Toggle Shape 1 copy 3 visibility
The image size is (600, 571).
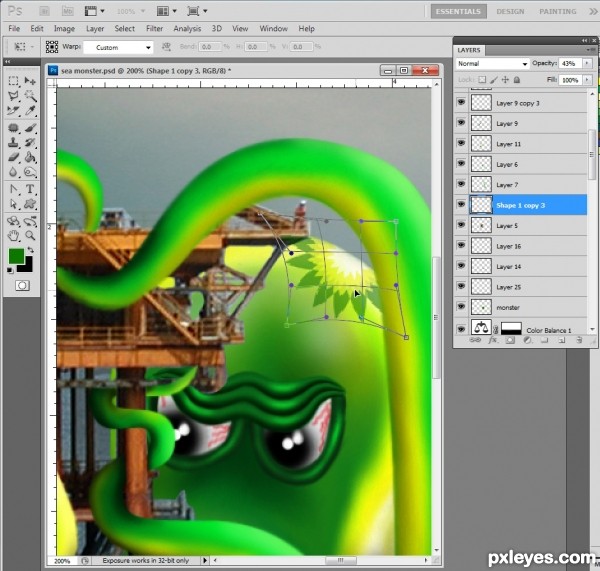pos(461,204)
